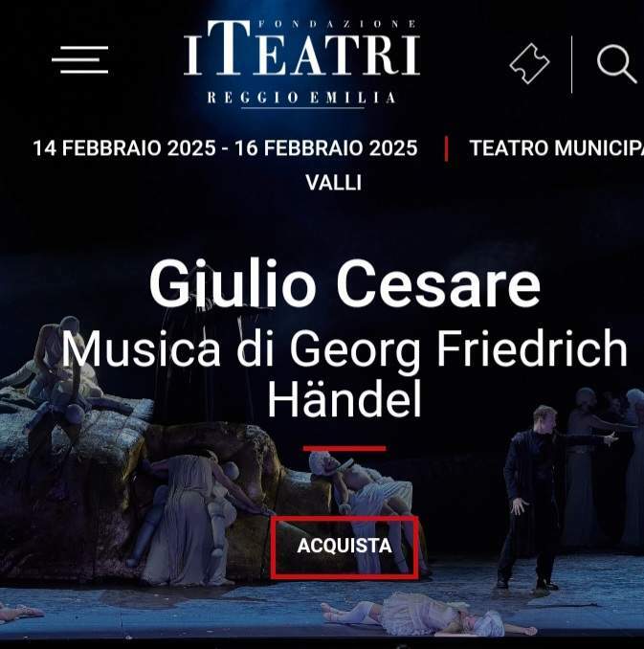Image resolution: width=644 pixels, height=649 pixels.
Task: Select the "14 Febbraio 2025" start date text
Action: tap(124, 148)
